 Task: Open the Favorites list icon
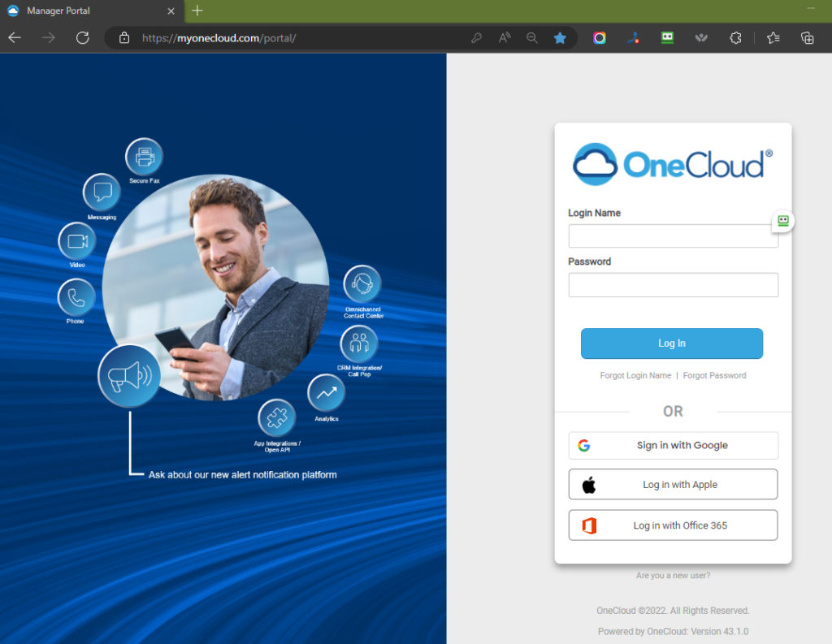tap(773, 37)
